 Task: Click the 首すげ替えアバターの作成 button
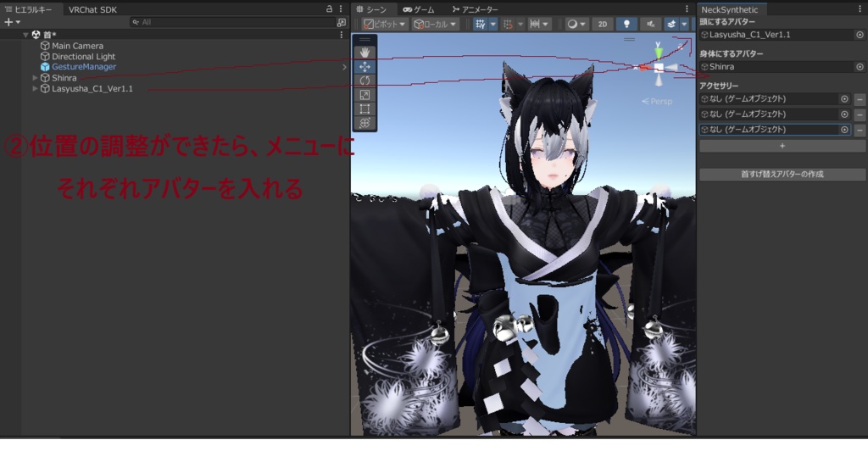pos(782,175)
